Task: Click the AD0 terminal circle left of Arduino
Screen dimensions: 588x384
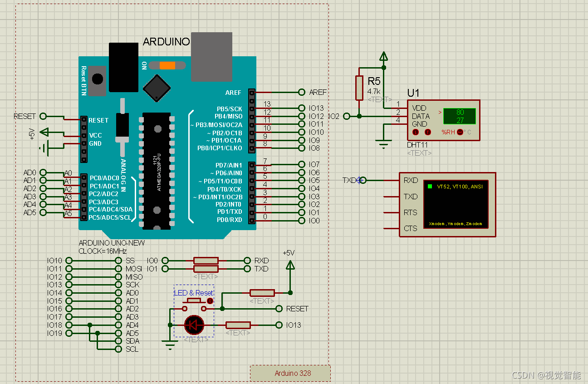Action: coord(43,172)
